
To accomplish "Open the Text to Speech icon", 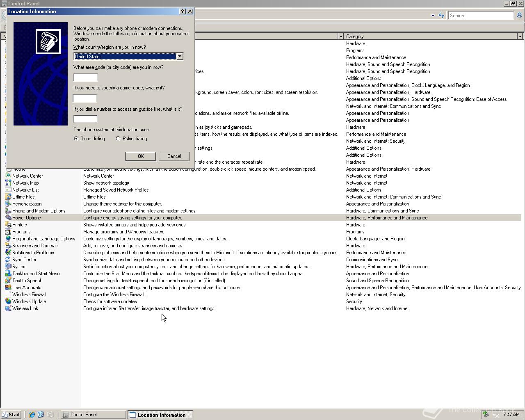I will click(8, 281).
